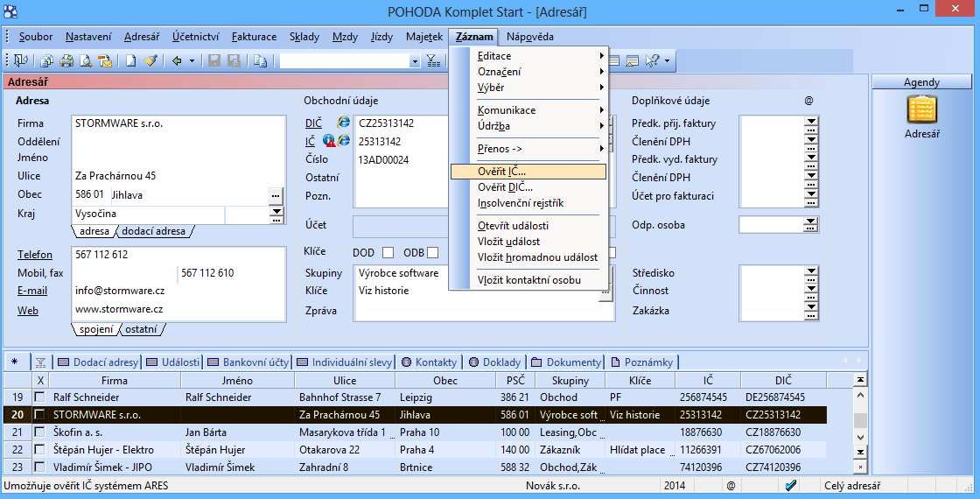Viewport: 980px width, 499px height.
Task: Click the Ulice field Za Prachárnou 45
Action: pyautogui.click(x=178, y=176)
